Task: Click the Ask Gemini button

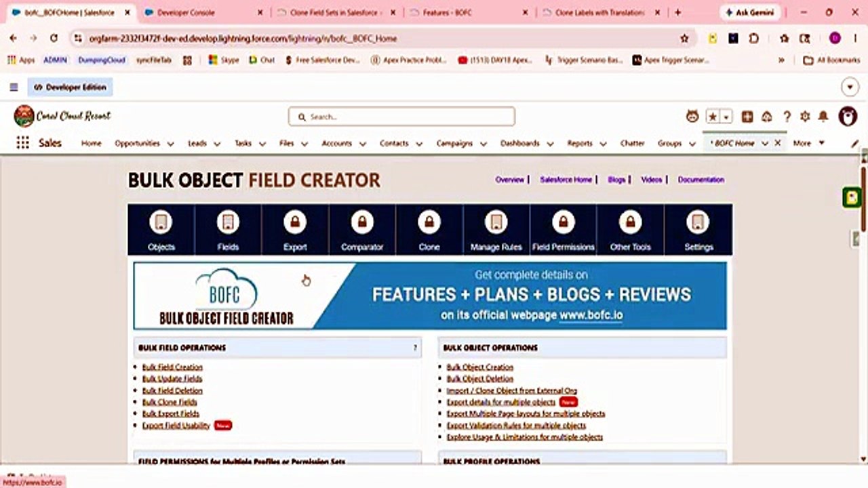Action: (749, 12)
